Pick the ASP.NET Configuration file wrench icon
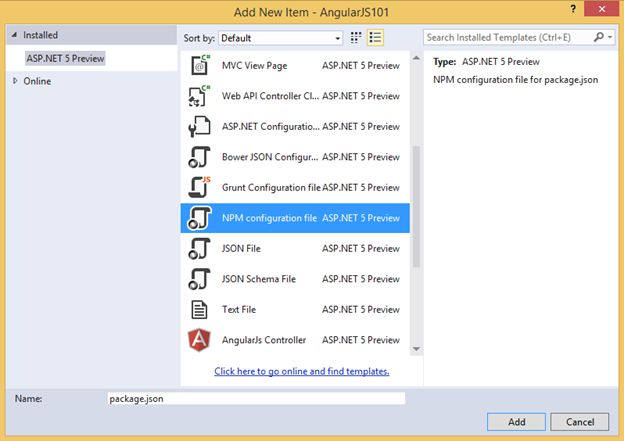The width and height of the screenshot is (624, 441). point(199,127)
